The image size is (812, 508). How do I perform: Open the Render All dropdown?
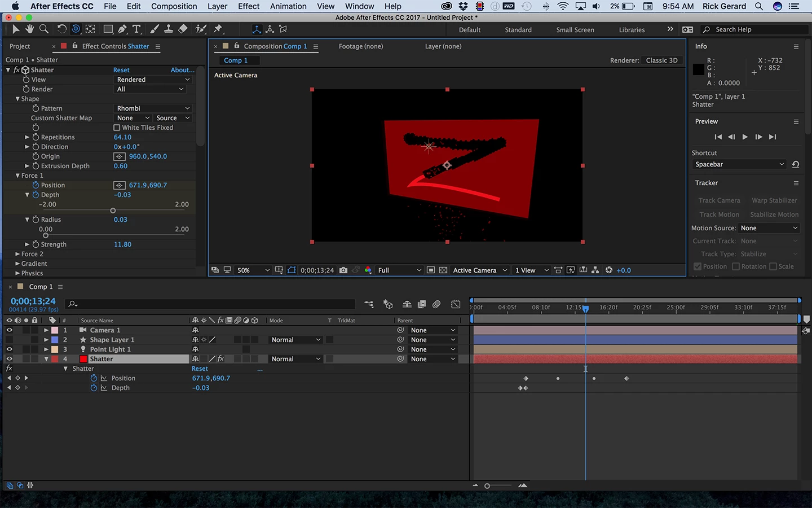tap(150, 89)
